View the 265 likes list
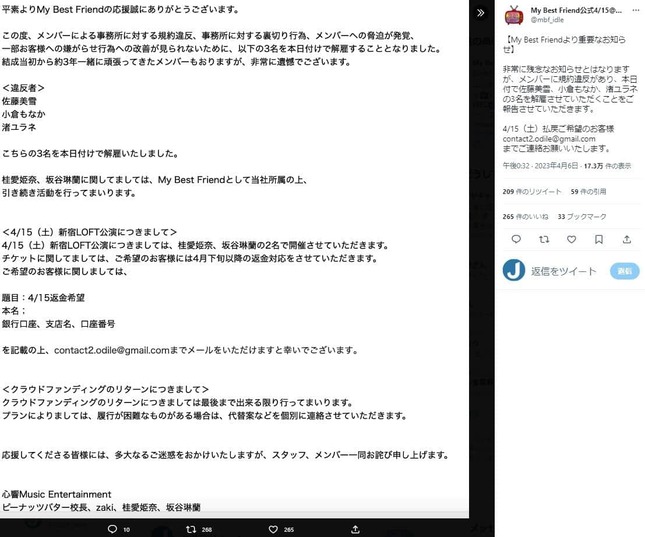 [x=524, y=215]
